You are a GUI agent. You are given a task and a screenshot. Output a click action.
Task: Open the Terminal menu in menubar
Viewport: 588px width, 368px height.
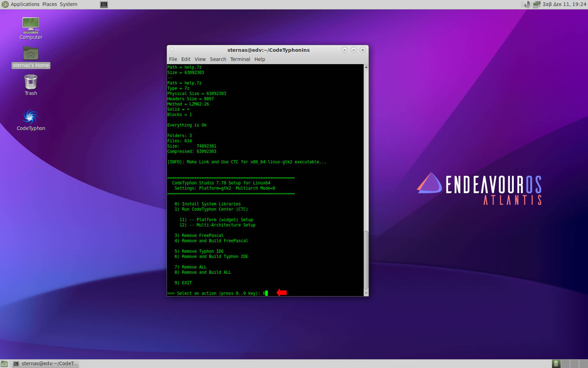[x=240, y=59]
